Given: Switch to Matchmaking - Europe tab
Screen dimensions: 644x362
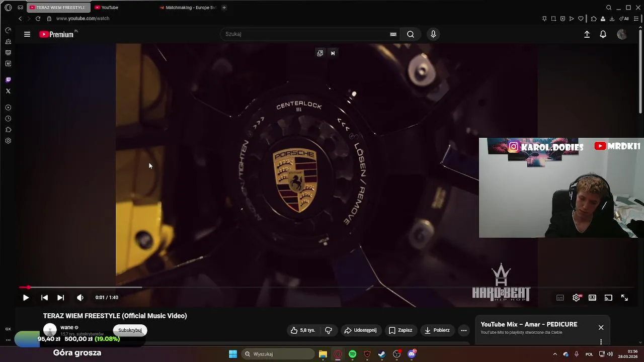Looking at the screenshot, I should [187, 8].
